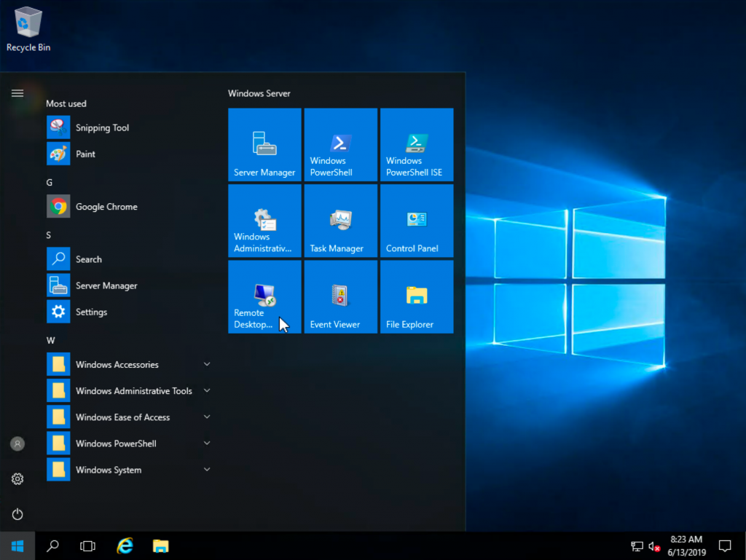Open Settings in the app list
The height and width of the screenshot is (560, 746).
130,312
